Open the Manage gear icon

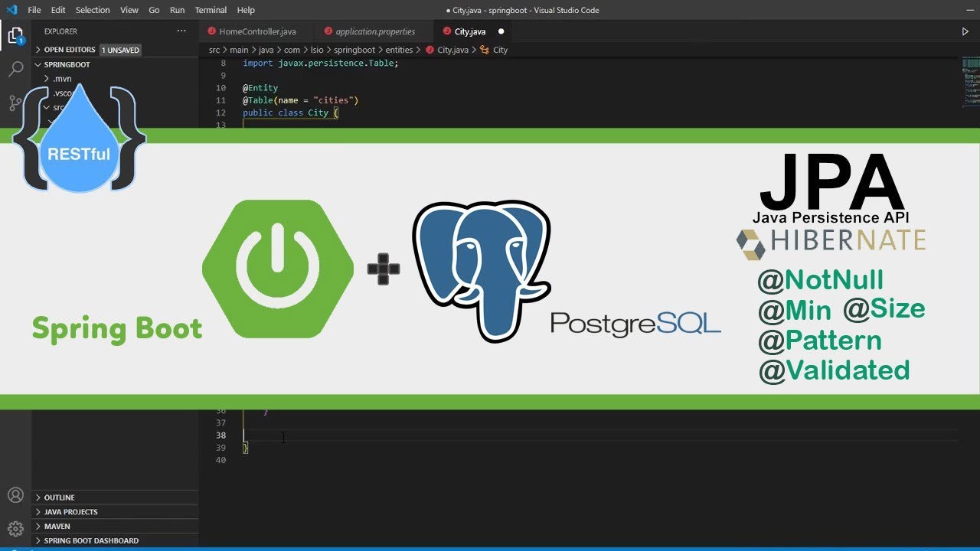pyautogui.click(x=15, y=529)
